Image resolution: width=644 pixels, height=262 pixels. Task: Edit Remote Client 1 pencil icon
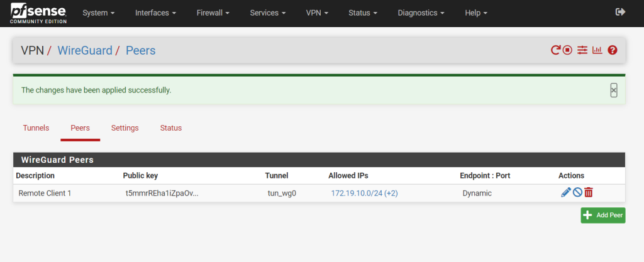click(565, 192)
